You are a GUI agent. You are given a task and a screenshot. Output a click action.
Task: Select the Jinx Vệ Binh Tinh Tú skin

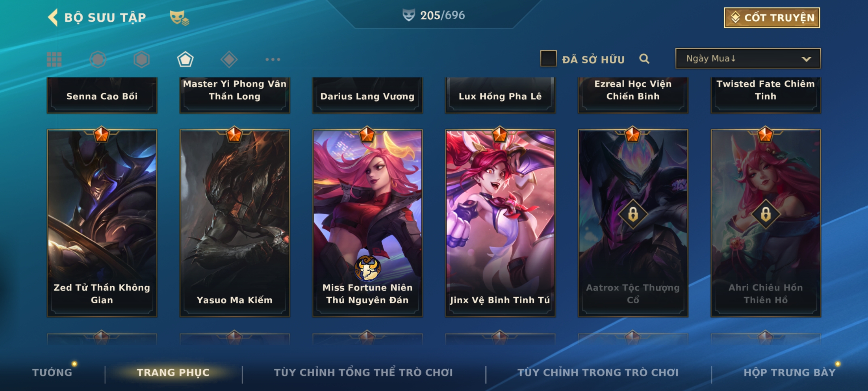point(500,223)
